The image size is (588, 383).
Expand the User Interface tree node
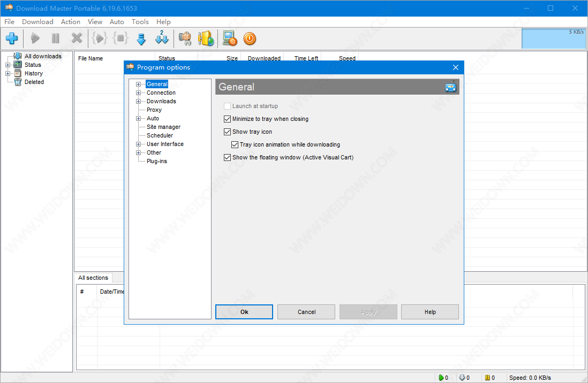pos(138,144)
